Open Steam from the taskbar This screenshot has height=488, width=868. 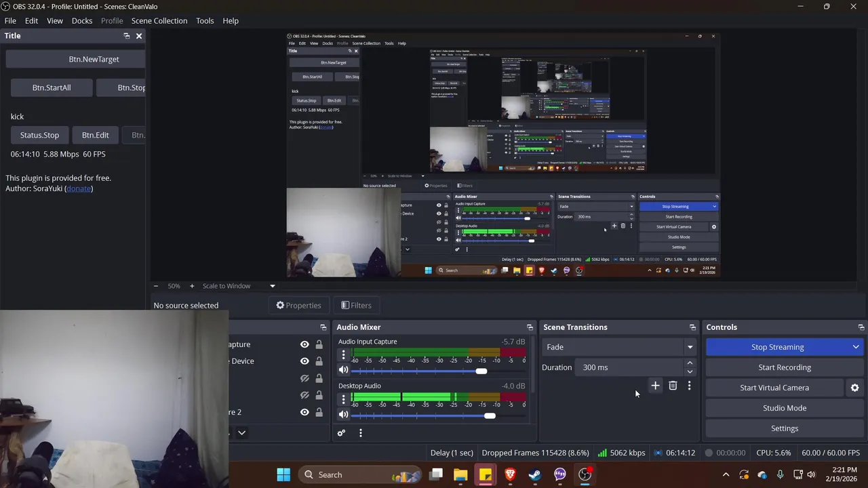point(535,474)
